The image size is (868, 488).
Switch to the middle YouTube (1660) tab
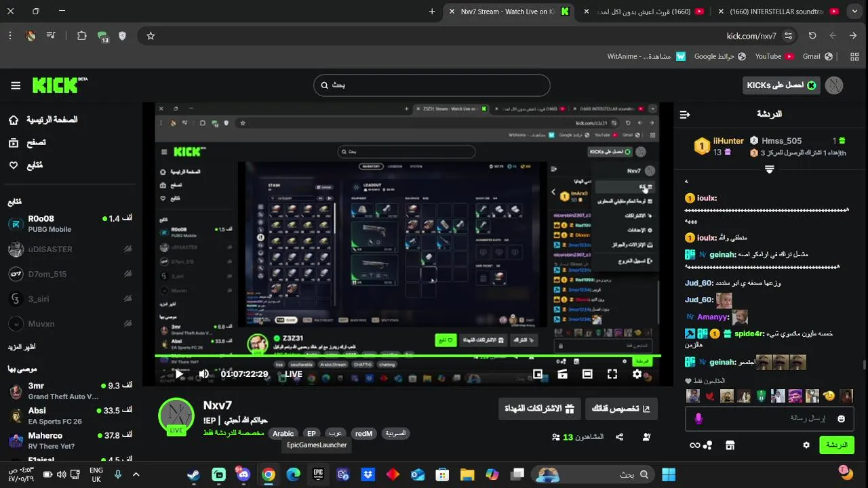(644, 12)
